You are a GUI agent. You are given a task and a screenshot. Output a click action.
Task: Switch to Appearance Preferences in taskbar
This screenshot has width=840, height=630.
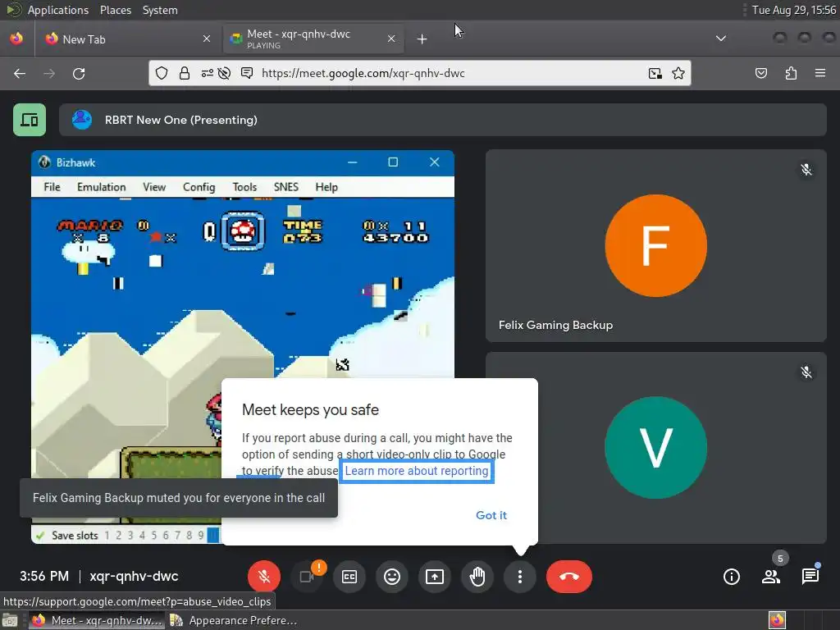coord(234,620)
